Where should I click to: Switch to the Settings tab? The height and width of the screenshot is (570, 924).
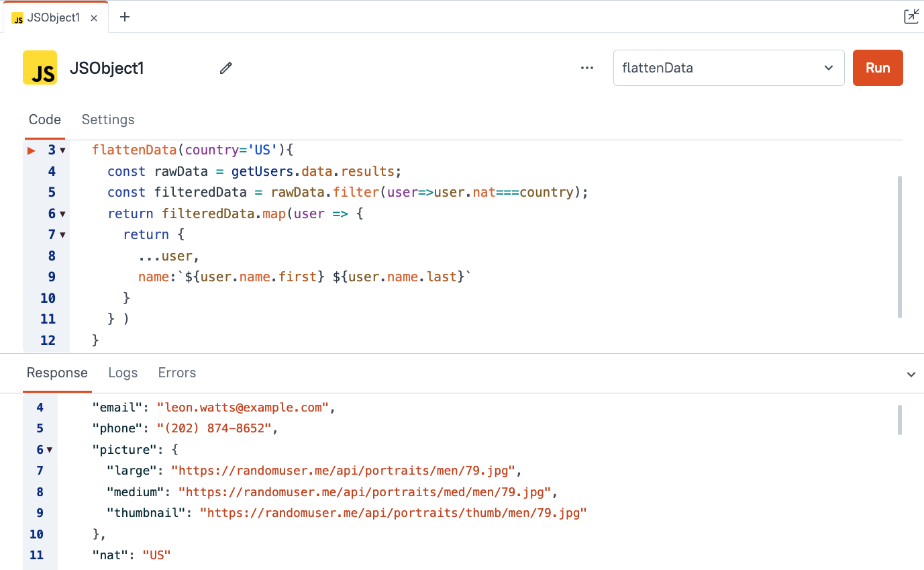click(x=108, y=120)
